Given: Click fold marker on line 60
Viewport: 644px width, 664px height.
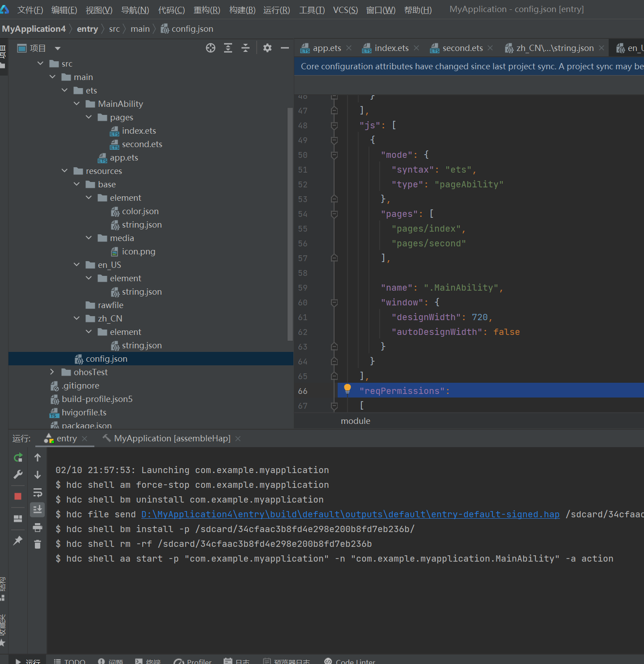Looking at the screenshot, I should 334,303.
